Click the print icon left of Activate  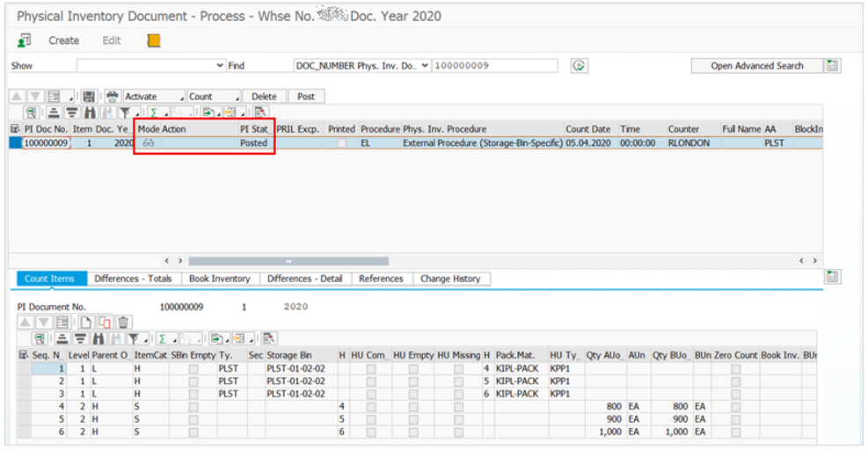coord(113,97)
